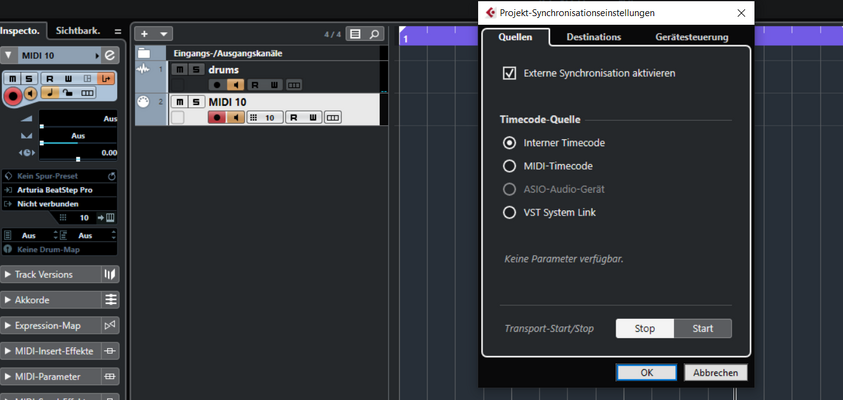Open the Keine Drum-Map selector
843x400 pixels.
click(60, 249)
